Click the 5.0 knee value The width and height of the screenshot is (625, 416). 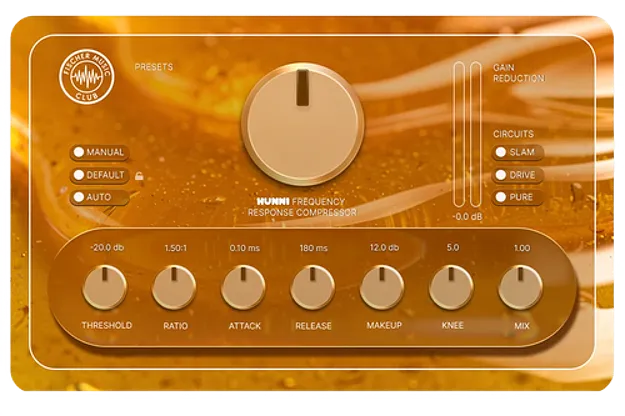tap(453, 247)
